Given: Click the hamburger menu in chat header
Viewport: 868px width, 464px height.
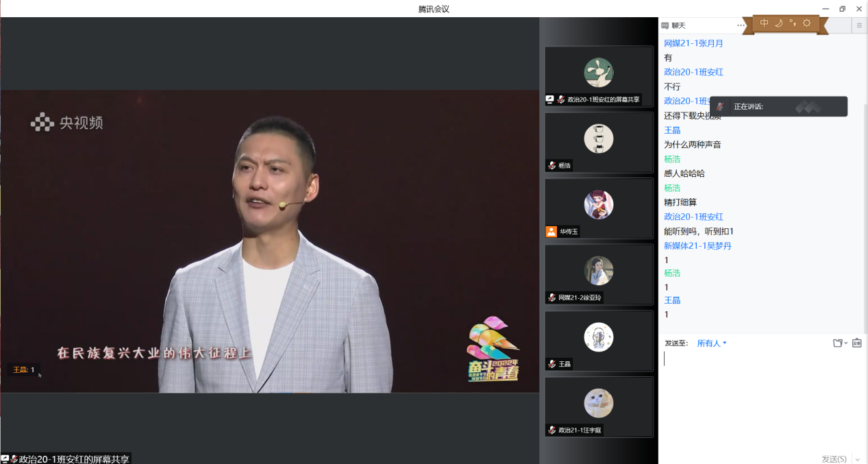Looking at the screenshot, I should pos(859,25).
